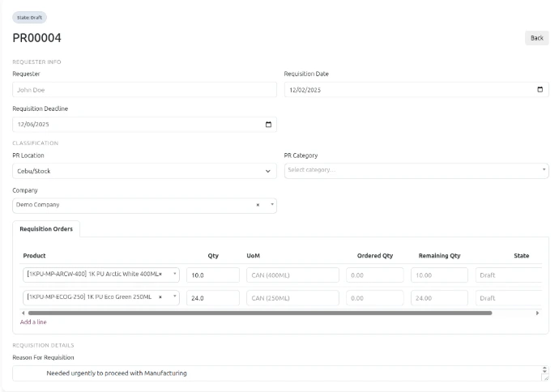Remove the Eco Green product selection
Image resolution: width=559 pixels, height=392 pixels.
[160, 297]
